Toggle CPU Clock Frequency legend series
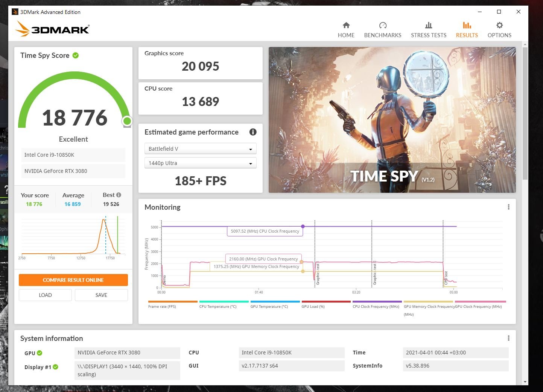Screen dimensions: 543x392 coord(377,304)
